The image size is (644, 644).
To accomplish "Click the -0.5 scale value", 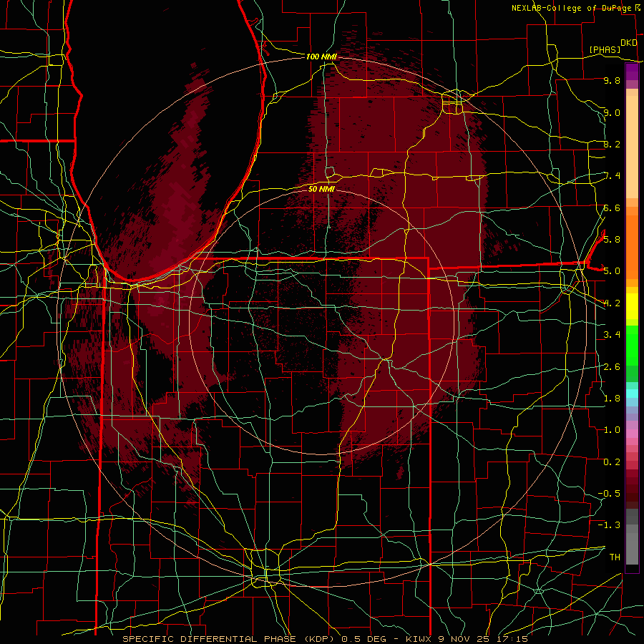I will pos(609,493).
